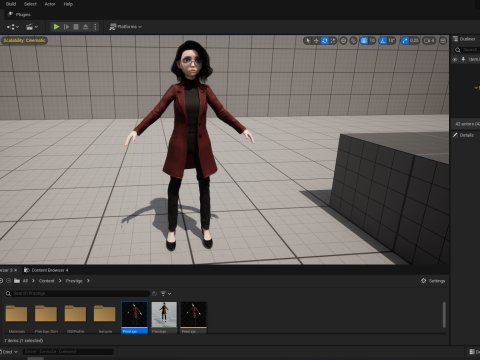
Task: Click the Search Prestige field
Action: pos(77,293)
